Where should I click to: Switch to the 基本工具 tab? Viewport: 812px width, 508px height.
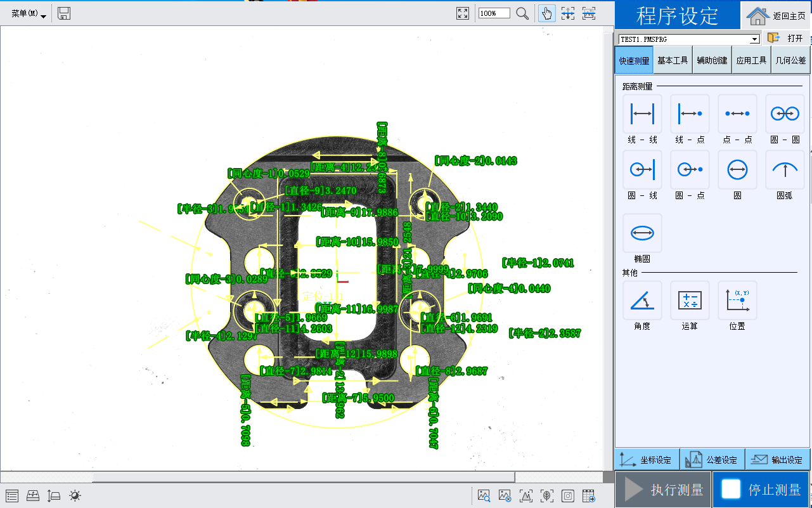(x=673, y=61)
